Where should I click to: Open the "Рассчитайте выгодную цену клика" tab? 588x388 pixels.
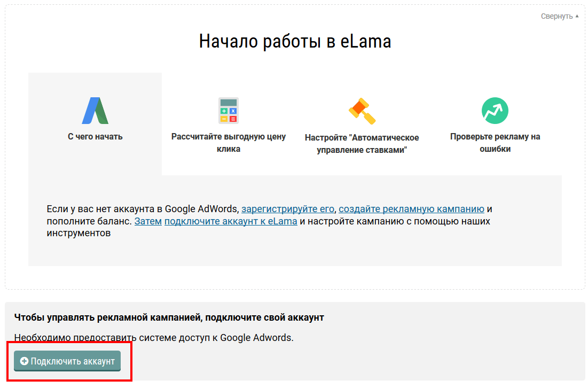coord(228,143)
